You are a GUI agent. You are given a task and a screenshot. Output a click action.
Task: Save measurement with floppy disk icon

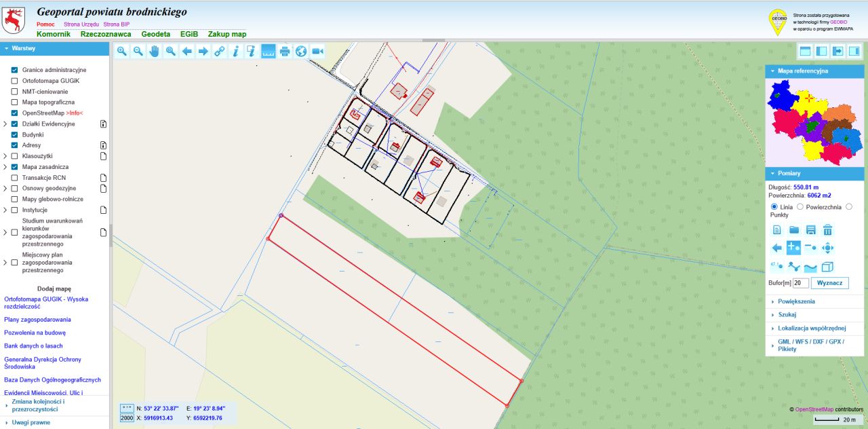pyautogui.click(x=810, y=230)
